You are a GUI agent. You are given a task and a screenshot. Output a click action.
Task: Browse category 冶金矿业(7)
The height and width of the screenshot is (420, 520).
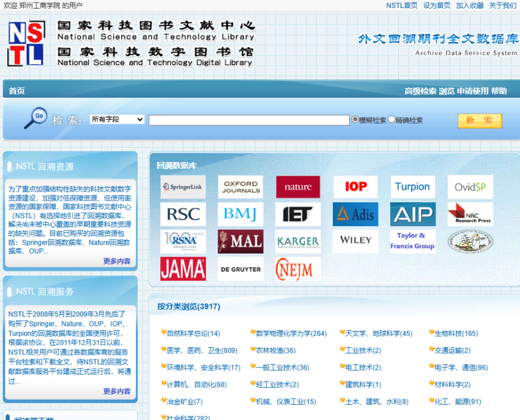[x=184, y=402]
